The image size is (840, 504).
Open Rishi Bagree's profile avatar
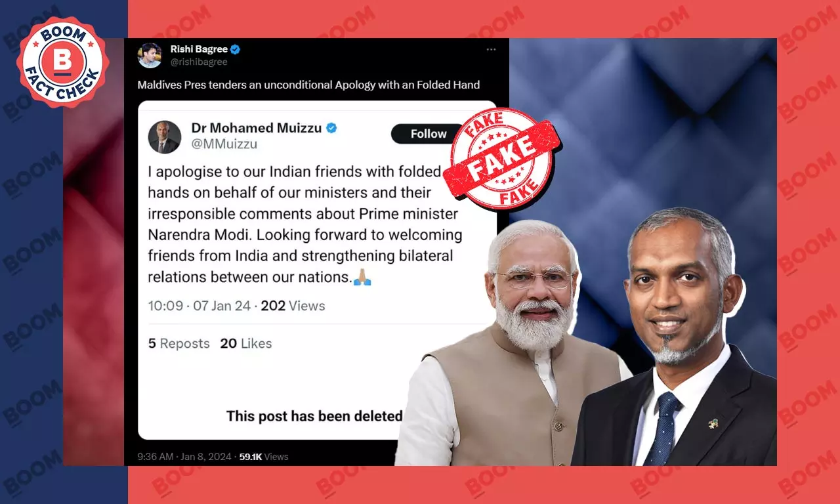(150, 56)
